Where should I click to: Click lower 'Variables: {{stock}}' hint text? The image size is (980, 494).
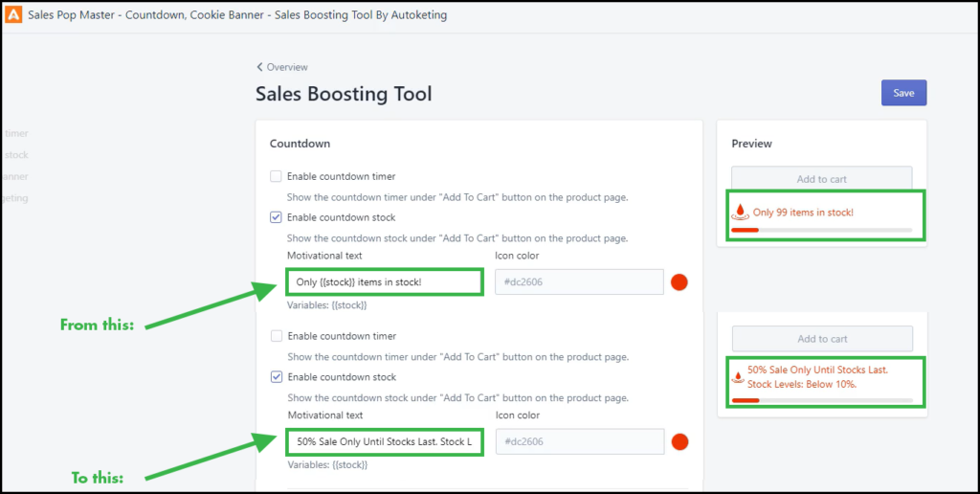(327, 465)
